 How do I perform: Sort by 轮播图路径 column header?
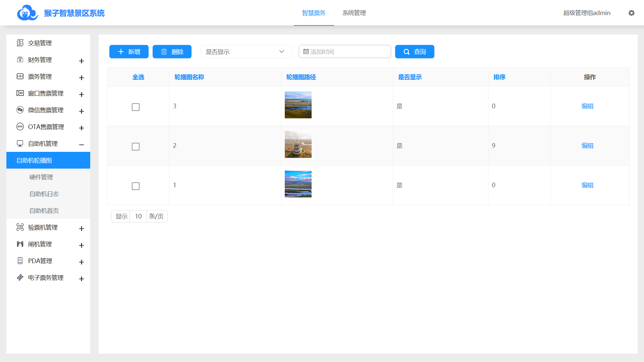pos(301,77)
